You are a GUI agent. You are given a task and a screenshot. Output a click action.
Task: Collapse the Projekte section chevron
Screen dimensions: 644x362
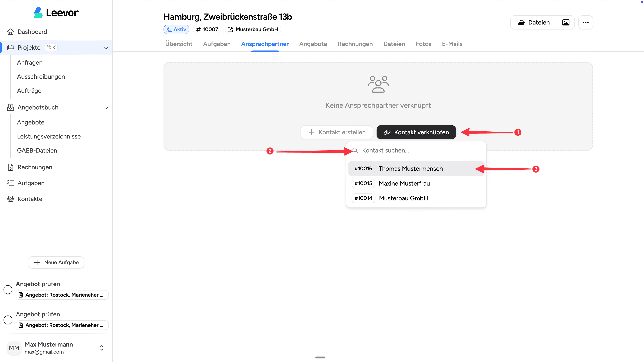(x=106, y=47)
